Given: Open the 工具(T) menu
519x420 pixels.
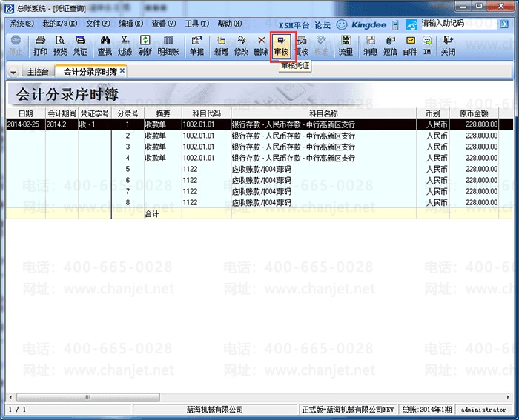Looking at the screenshot, I should (x=196, y=24).
